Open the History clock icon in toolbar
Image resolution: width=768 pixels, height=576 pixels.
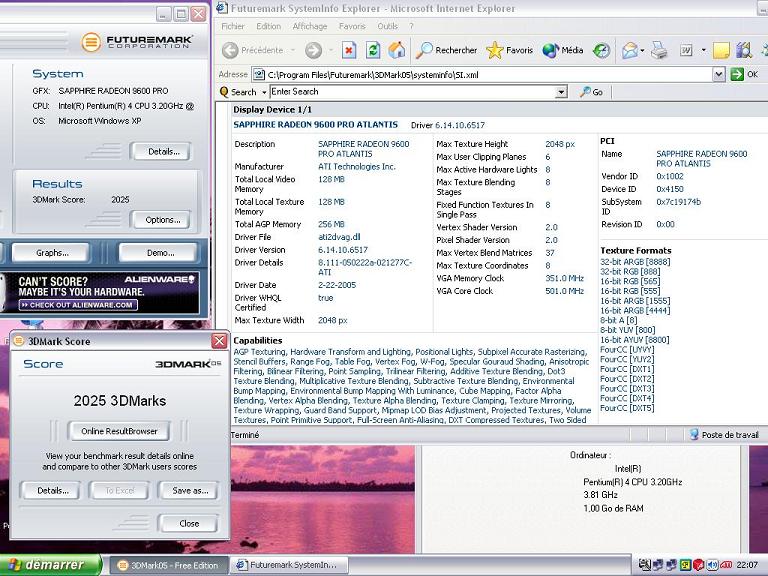601,50
